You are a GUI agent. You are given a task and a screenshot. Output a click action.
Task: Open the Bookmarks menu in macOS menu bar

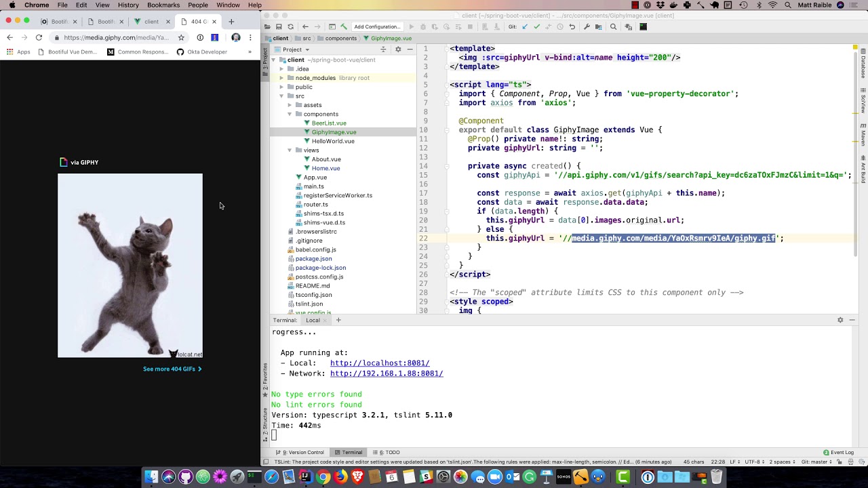point(163,5)
